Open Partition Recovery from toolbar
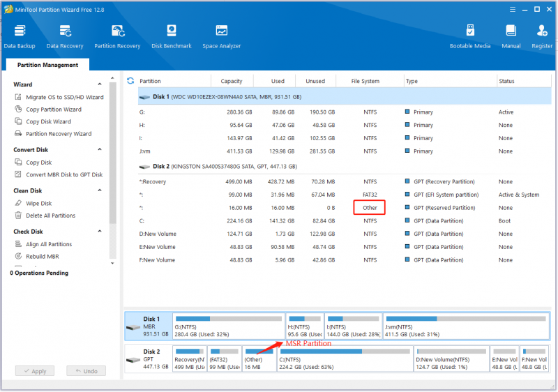Image resolution: width=558 pixels, height=392 pixels. click(x=117, y=37)
